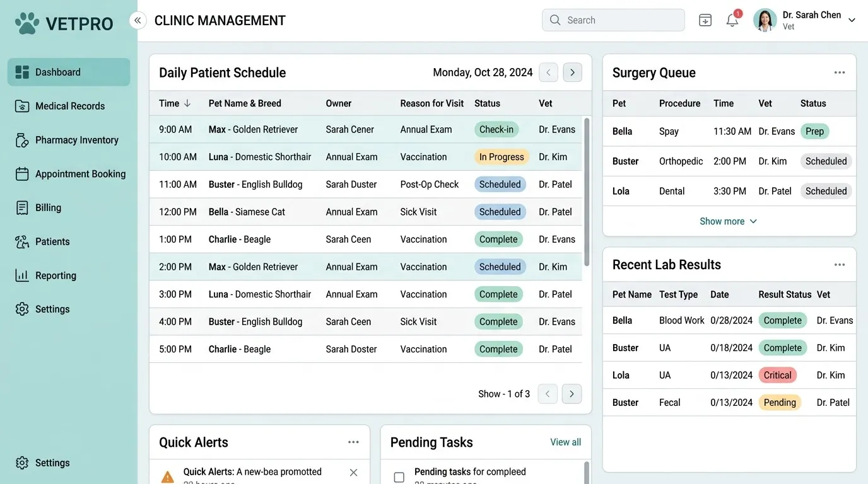Image resolution: width=868 pixels, height=484 pixels.
Task: Click the VETPRO paw logo
Action: coord(27,23)
